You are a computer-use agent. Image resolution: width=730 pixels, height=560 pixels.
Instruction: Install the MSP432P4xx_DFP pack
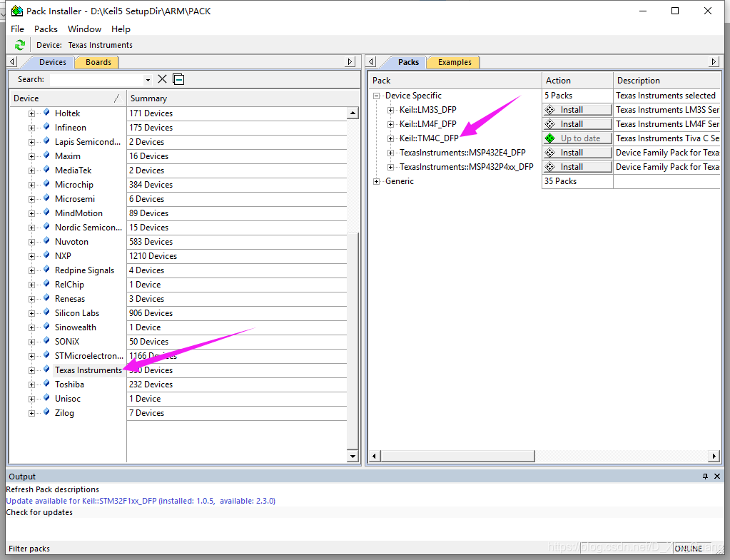click(x=577, y=167)
